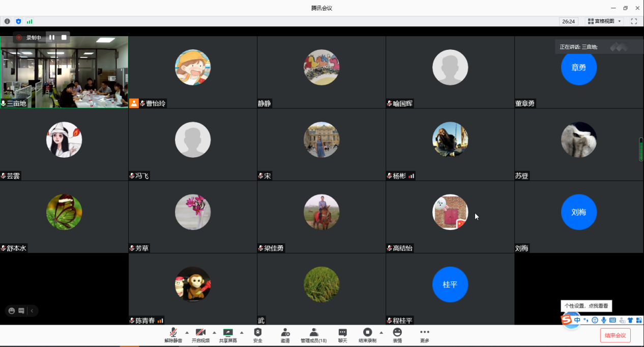Expand video options arrow next to 开启视频
This screenshot has width=644, height=347.
214,332
